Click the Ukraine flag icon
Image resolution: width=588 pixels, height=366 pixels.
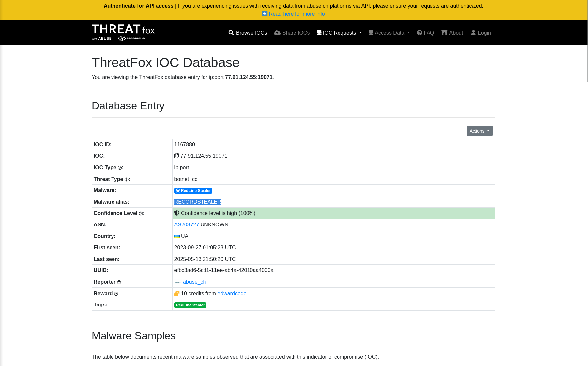coord(177,236)
